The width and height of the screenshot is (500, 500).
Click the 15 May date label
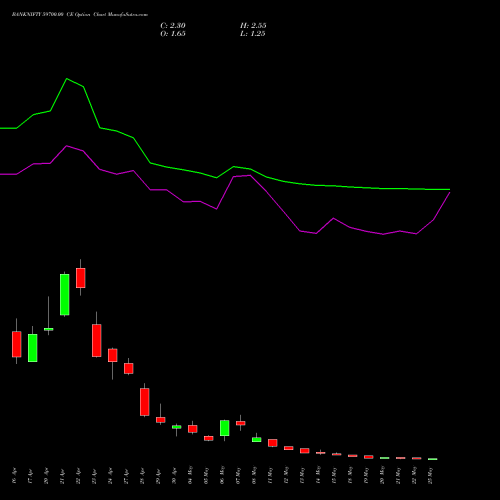click(x=334, y=475)
